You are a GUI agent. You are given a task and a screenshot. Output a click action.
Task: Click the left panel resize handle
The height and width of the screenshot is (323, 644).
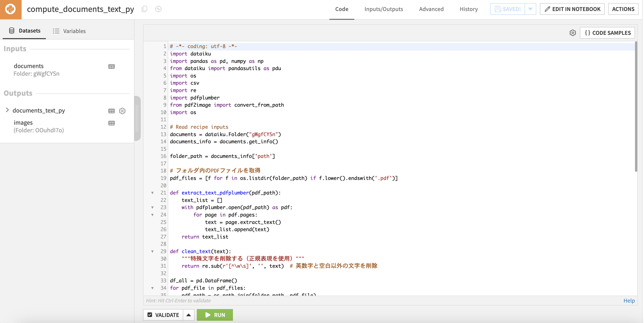(x=137, y=118)
